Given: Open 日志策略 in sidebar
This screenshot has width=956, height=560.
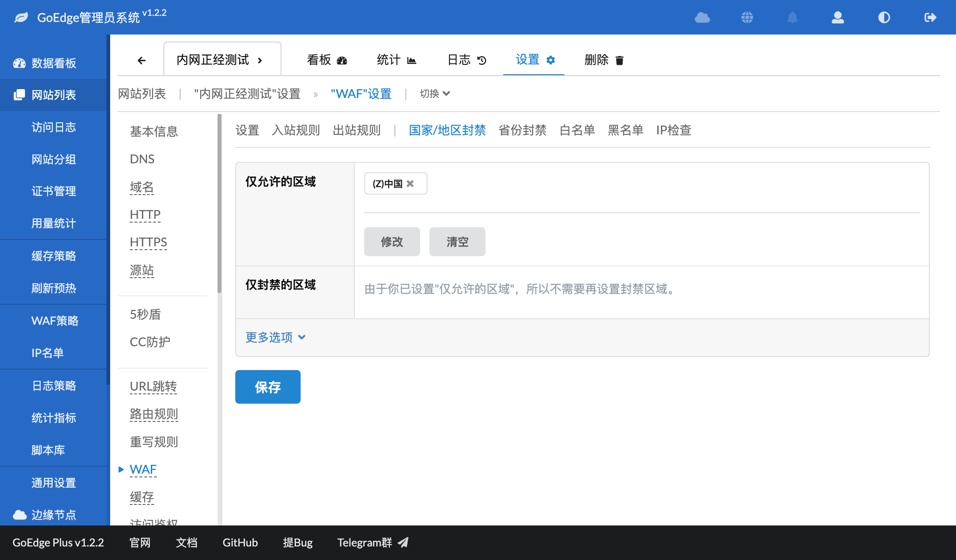Looking at the screenshot, I should [x=53, y=385].
